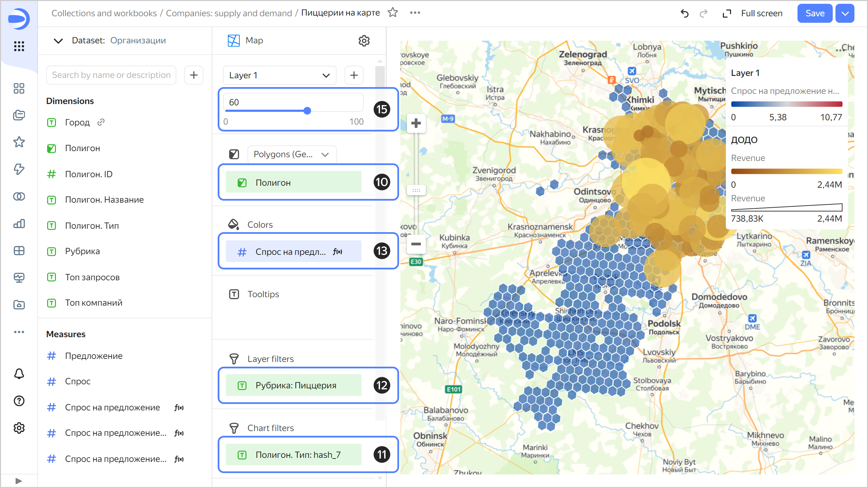Image resolution: width=868 pixels, height=488 pixels.
Task: Open the Save options arrow dropdown
Action: 845,13
